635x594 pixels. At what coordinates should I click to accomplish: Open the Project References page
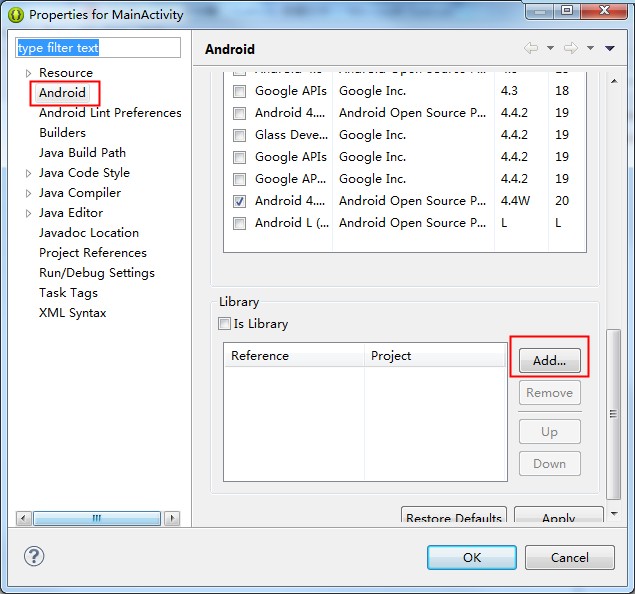click(x=93, y=253)
